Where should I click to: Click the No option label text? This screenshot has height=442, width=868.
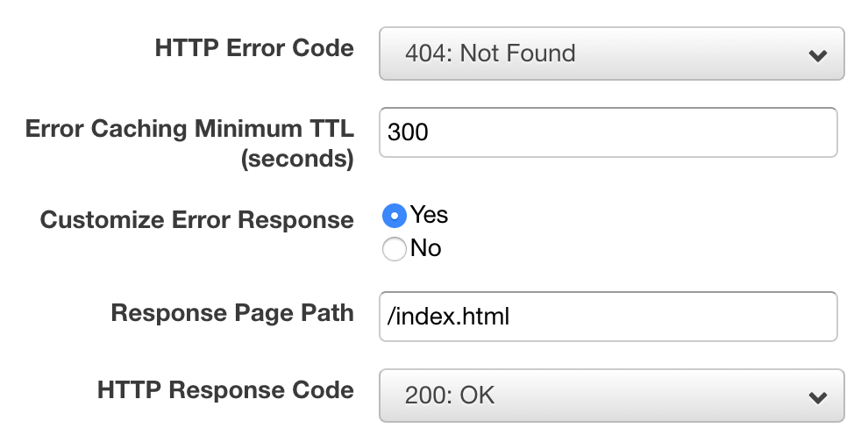[426, 248]
